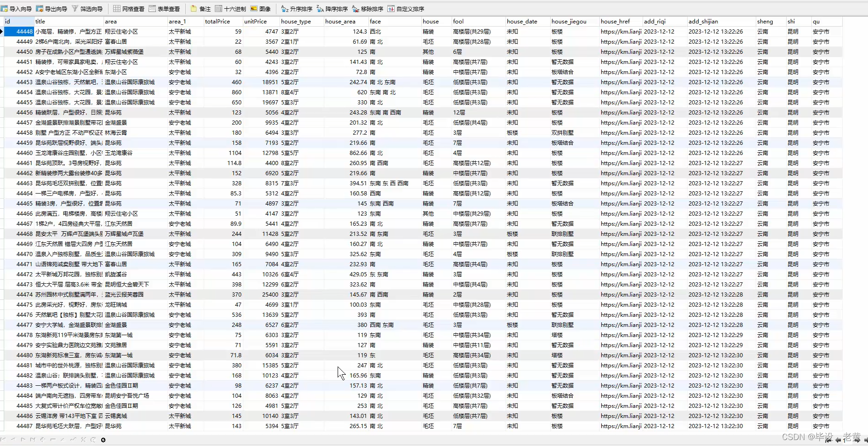Discard changes with X icon in navigator

click(x=83, y=440)
